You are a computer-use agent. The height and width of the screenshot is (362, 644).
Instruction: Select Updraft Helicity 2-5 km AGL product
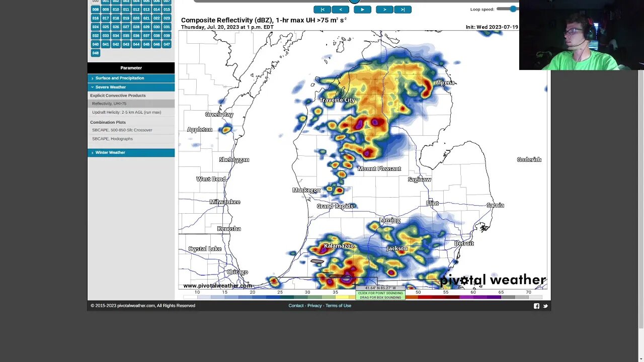pos(131,112)
